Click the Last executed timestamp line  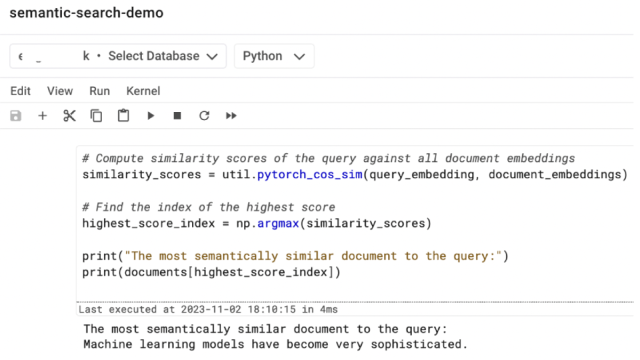coord(208,309)
